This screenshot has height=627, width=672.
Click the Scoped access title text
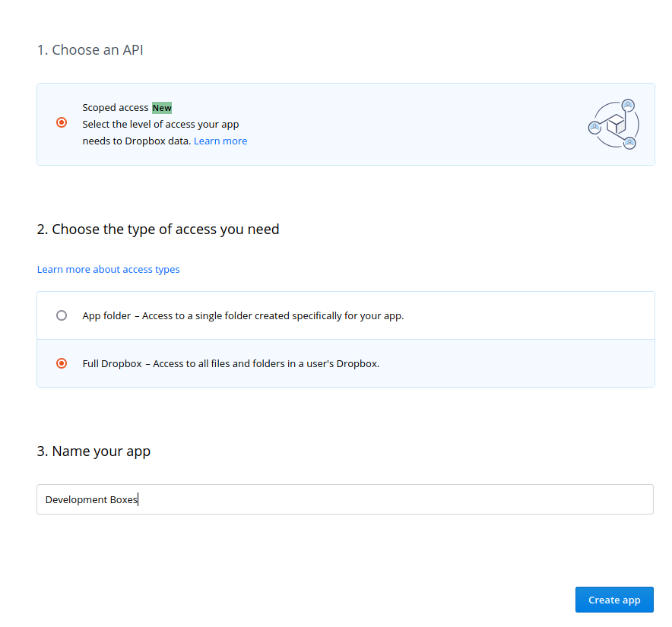coord(116,108)
